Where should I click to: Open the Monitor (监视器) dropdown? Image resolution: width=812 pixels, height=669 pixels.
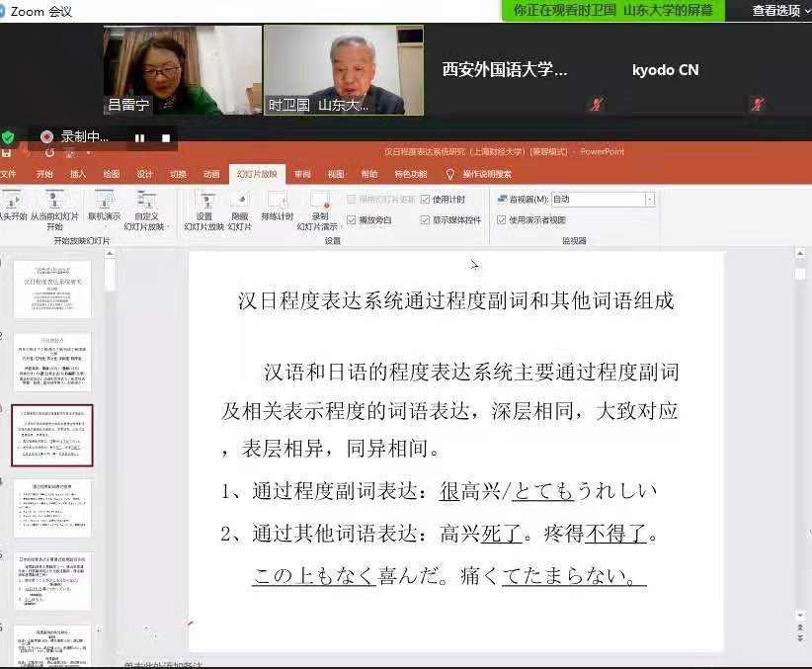click(649, 200)
